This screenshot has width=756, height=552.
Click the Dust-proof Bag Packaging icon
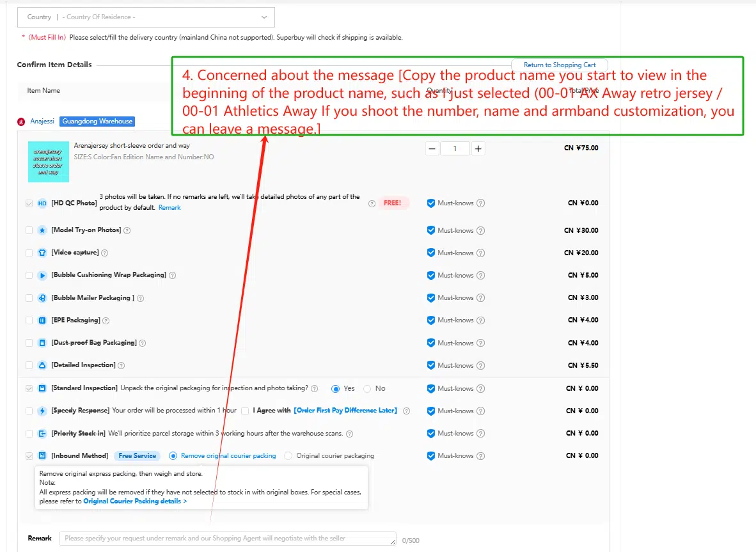pyautogui.click(x=42, y=343)
